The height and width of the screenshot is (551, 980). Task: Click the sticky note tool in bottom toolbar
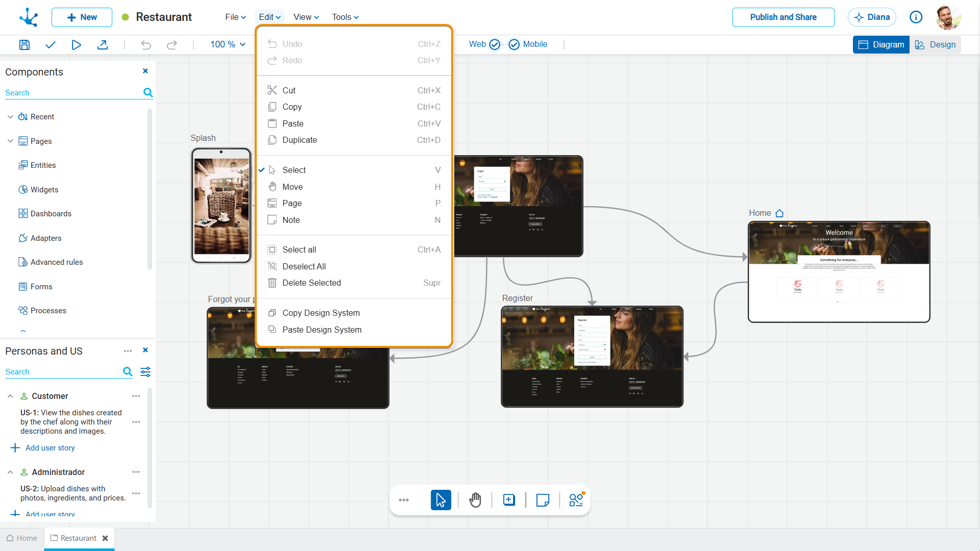point(543,500)
